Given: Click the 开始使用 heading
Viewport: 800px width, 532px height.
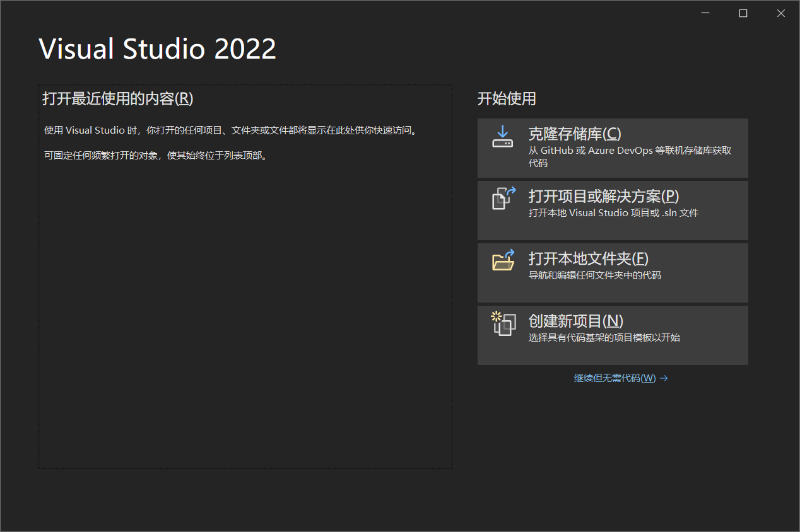Looking at the screenshot, I should point(507,98).
